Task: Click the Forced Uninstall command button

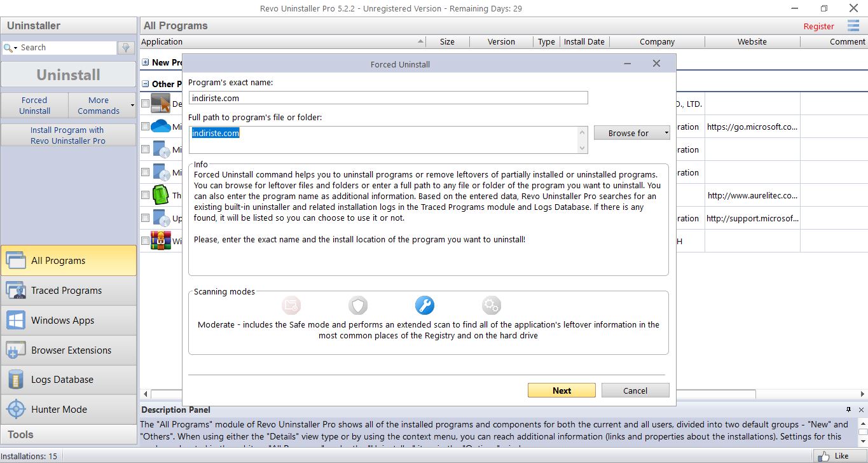Action: point(34,106)
